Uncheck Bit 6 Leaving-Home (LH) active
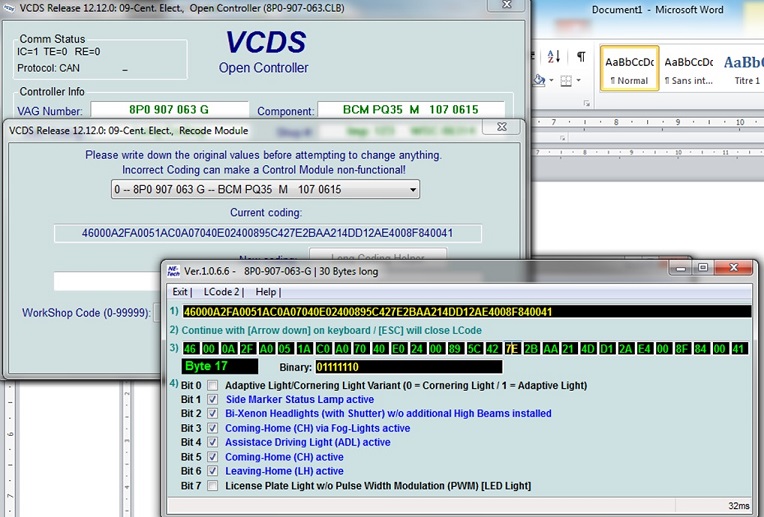764x517 pixels. coord(212,471)
